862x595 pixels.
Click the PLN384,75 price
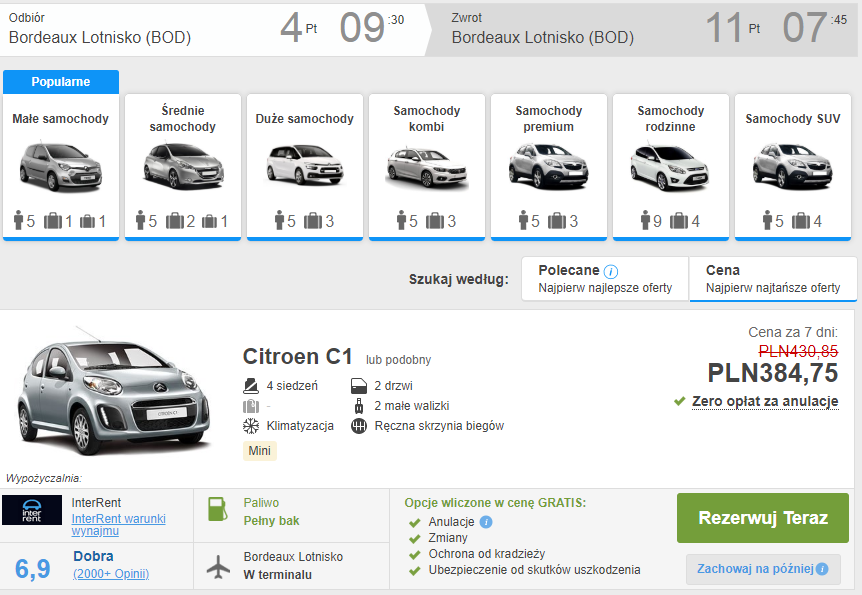[x=772, y=373]
